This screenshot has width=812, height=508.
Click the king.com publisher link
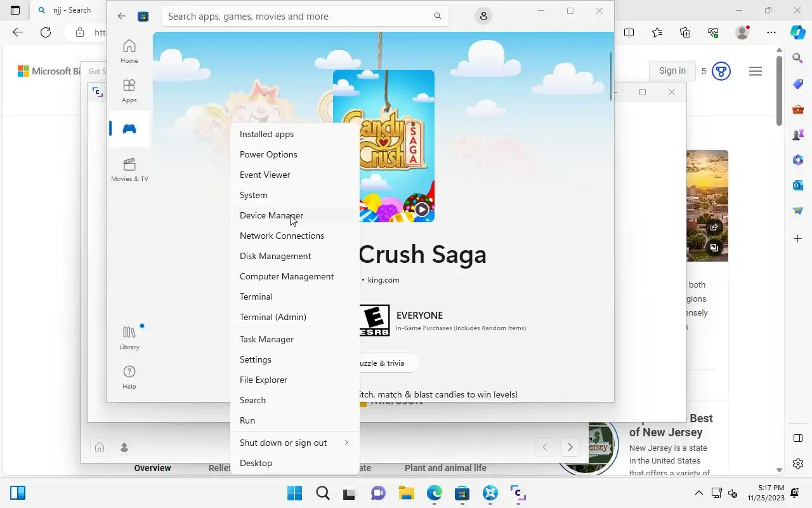point(383,280)
